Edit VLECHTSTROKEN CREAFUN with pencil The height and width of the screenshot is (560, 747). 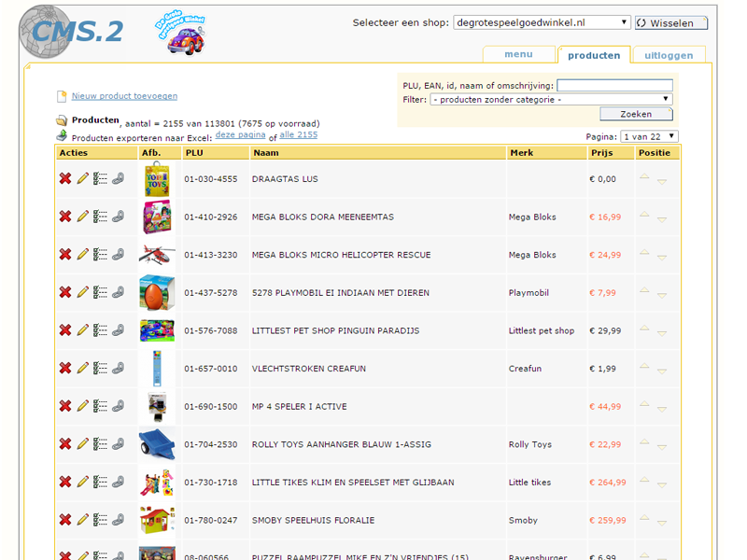(83, 368)
